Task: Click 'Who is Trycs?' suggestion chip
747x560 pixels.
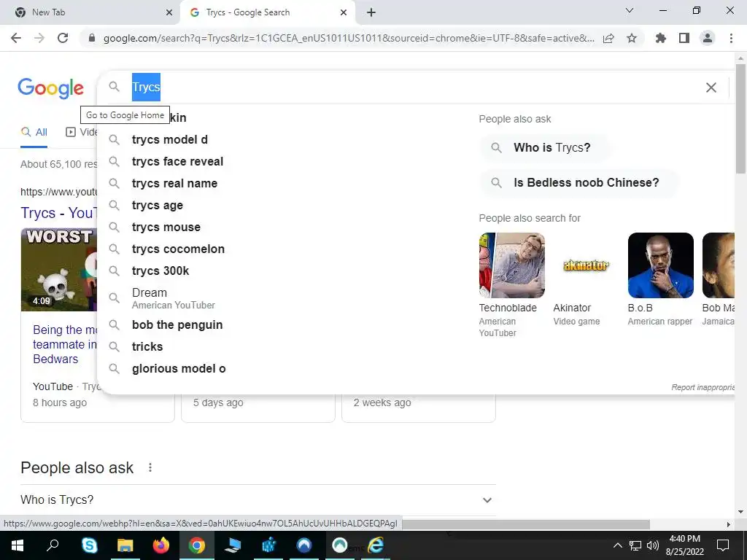Action: [546, 147]
